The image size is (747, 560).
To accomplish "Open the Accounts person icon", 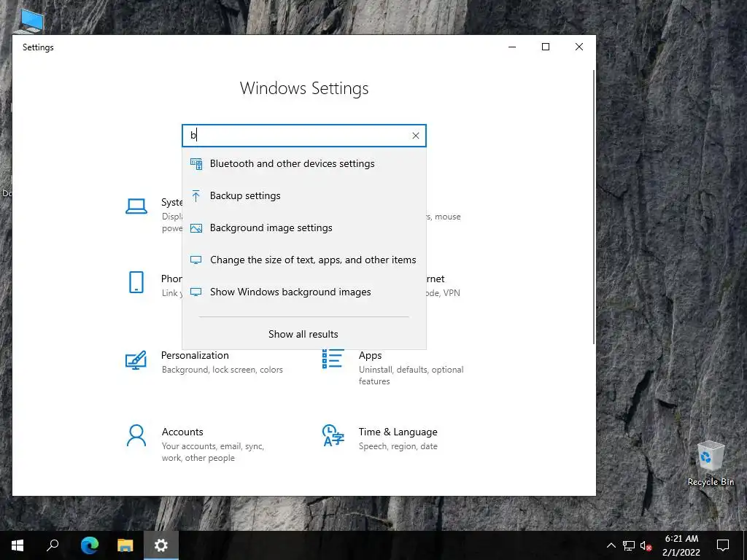I will tap(136, 435).
